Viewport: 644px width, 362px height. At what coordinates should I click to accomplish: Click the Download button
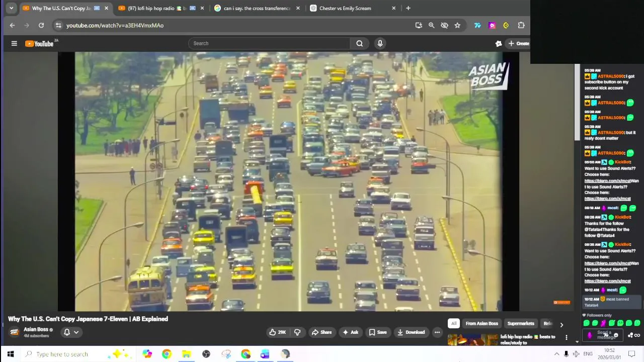click(x=411, y=332)
